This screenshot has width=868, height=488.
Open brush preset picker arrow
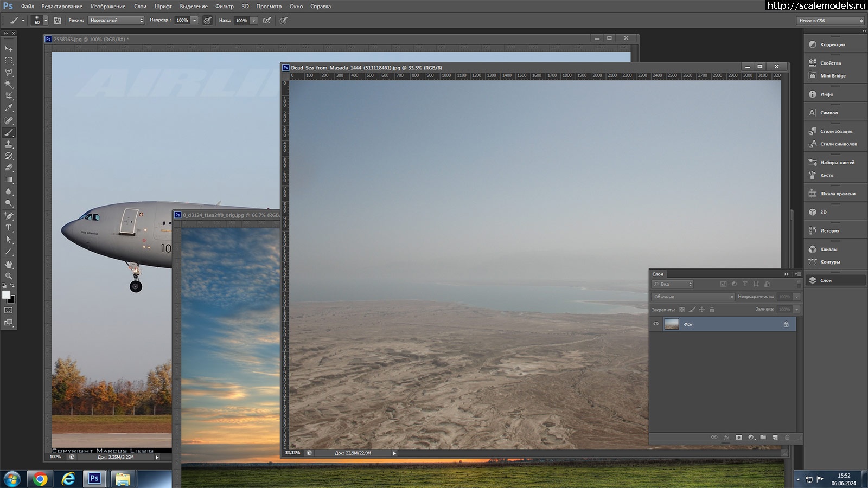(x=46, y=20)
